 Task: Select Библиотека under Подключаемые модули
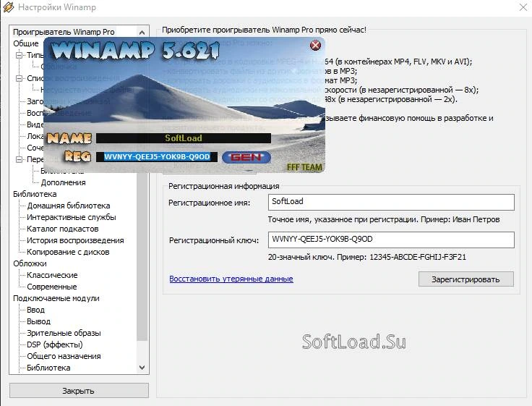(48, 368)
